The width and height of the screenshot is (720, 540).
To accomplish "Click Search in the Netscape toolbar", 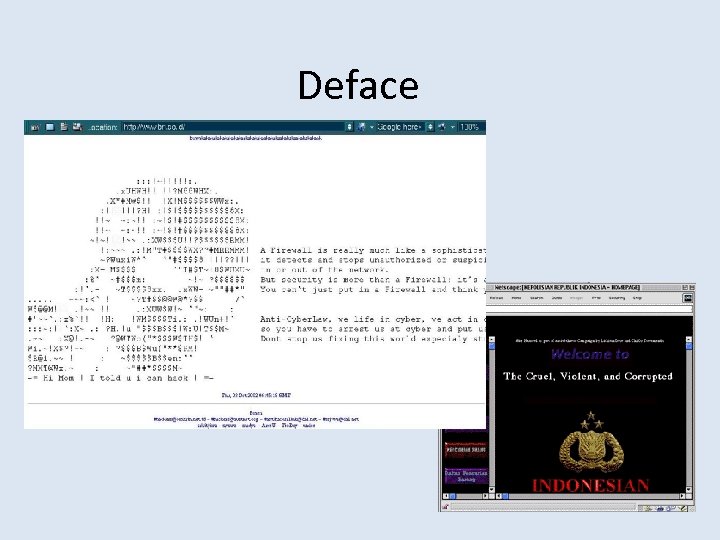I will [x=537, y=298].
